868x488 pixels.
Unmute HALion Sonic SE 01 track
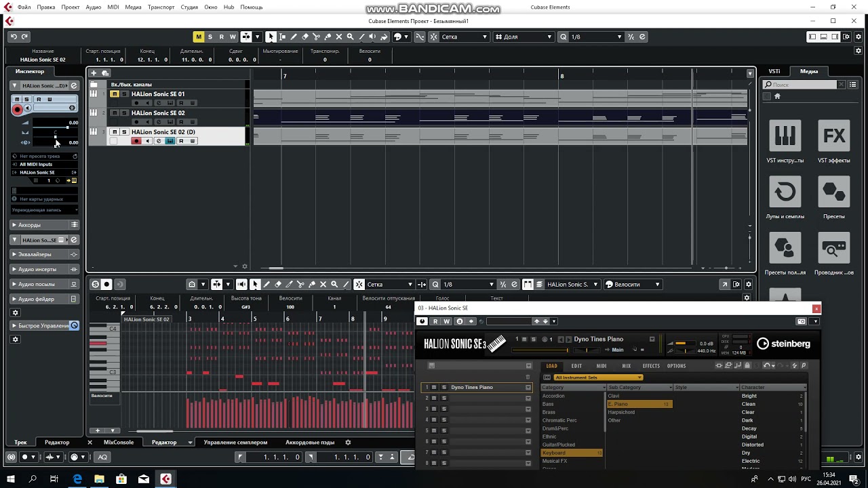coord(115,94)
